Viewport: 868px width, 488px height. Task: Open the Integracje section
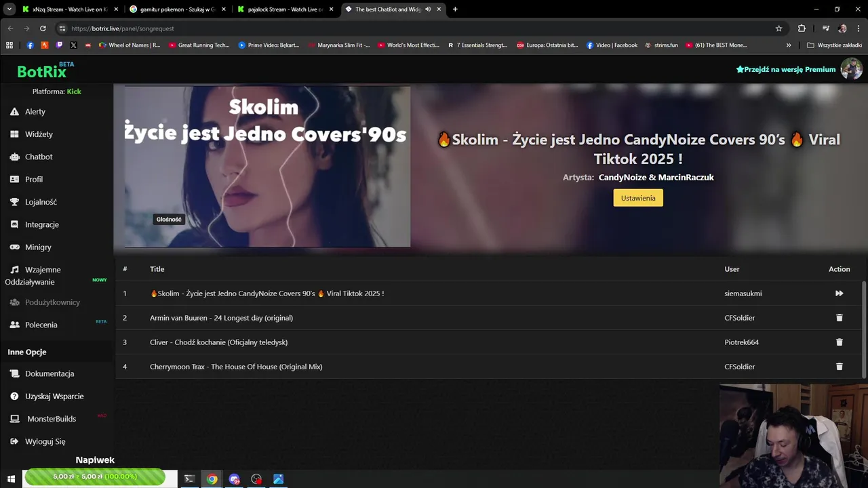coord(35,224)
